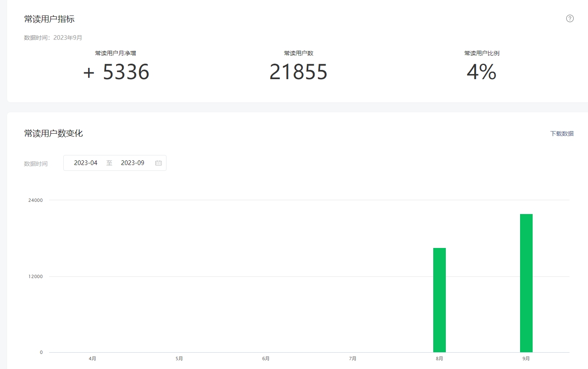Select the start date 2023-04 field
588x369 pixels.
click(86, 163)
